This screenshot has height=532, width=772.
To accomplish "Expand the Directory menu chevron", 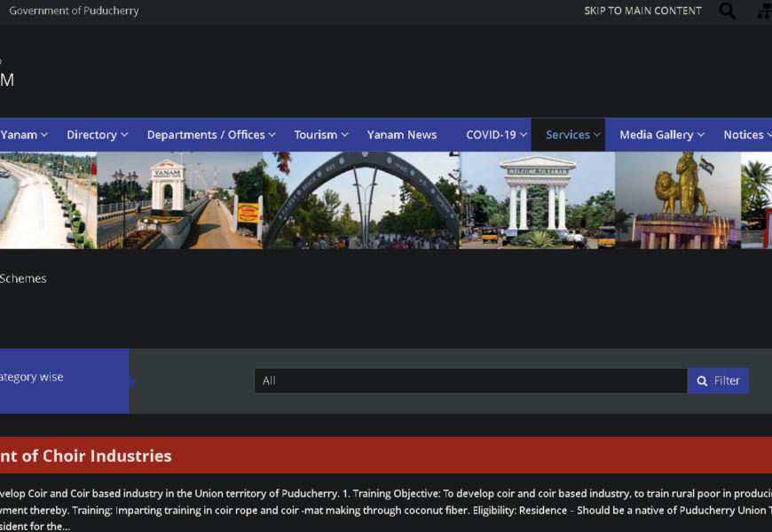I will pyautogui.click(x=124, y=135).
